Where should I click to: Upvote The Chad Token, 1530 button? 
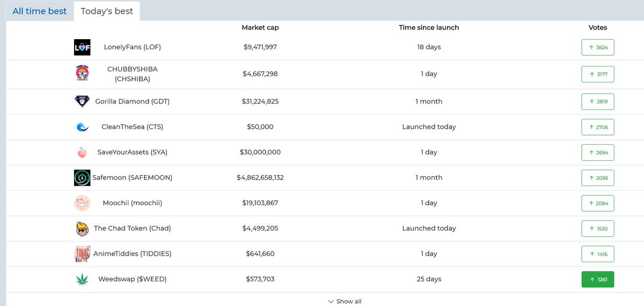(598, 228)
